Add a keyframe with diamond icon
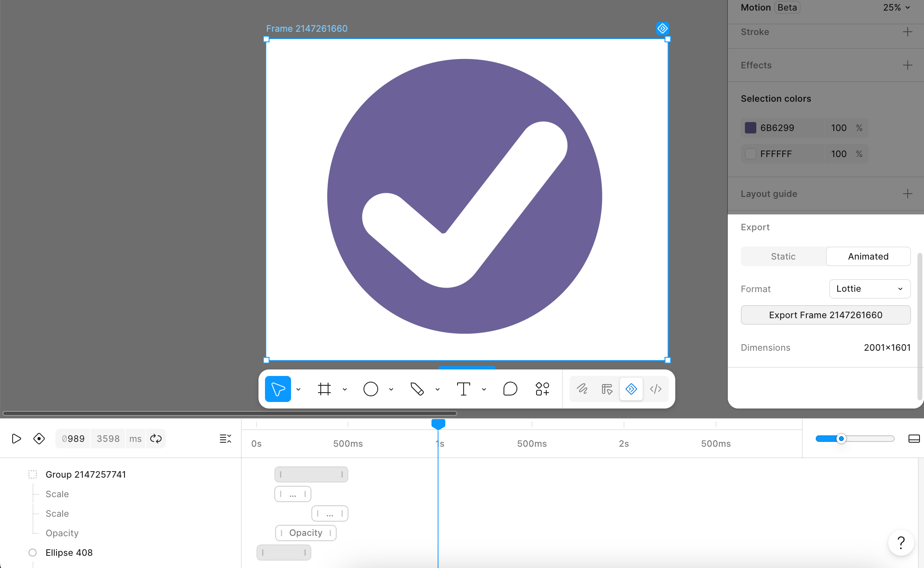Screen dimensions: 924x568 pos(39,439)
